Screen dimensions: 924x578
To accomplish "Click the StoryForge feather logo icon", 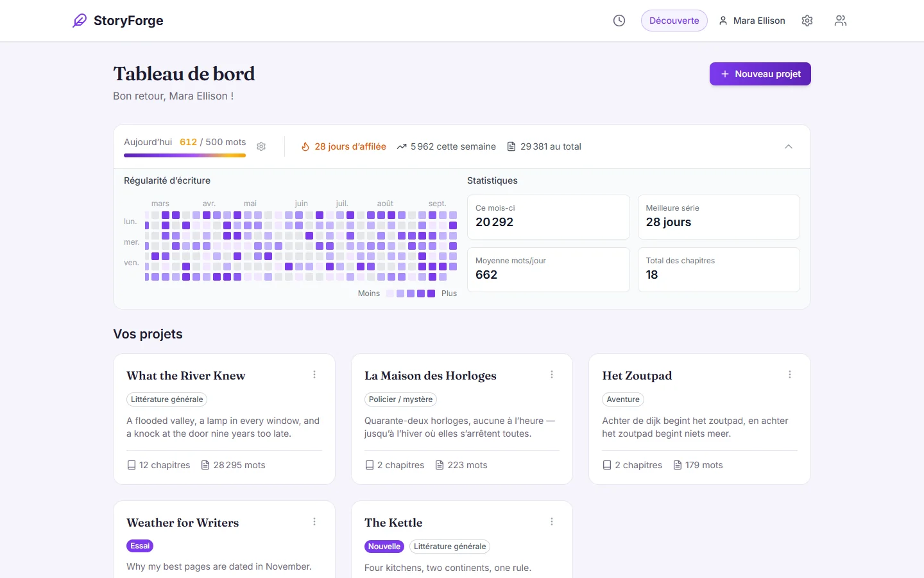I will tap(80, 21).
